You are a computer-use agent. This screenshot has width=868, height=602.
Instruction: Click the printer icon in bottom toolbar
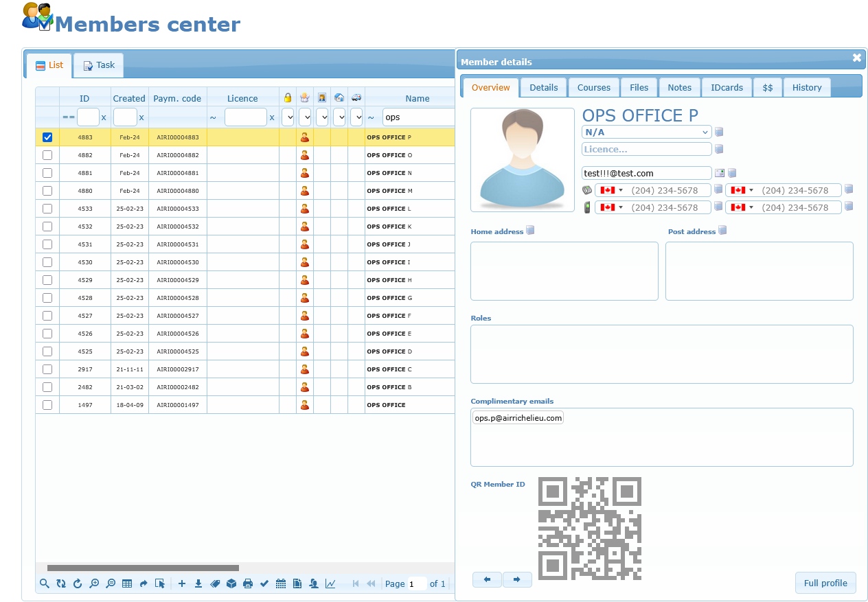(248, 583)
